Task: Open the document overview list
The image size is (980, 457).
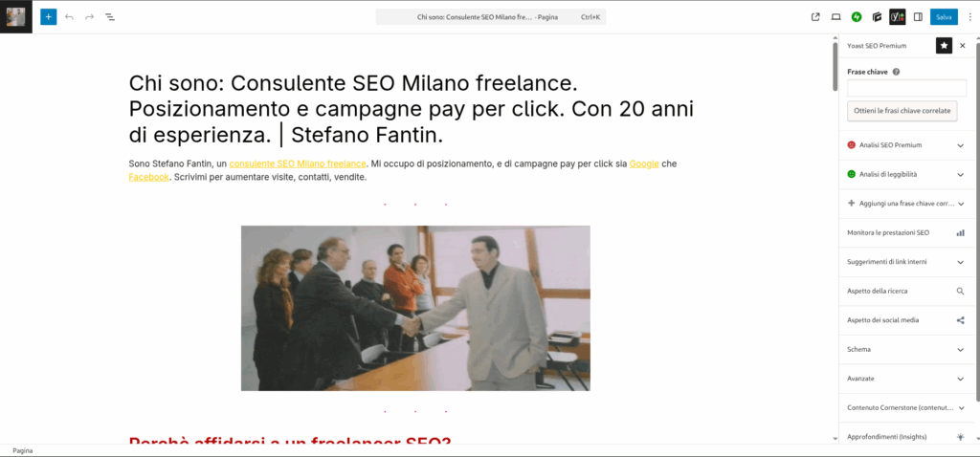Action: point(110,17)
